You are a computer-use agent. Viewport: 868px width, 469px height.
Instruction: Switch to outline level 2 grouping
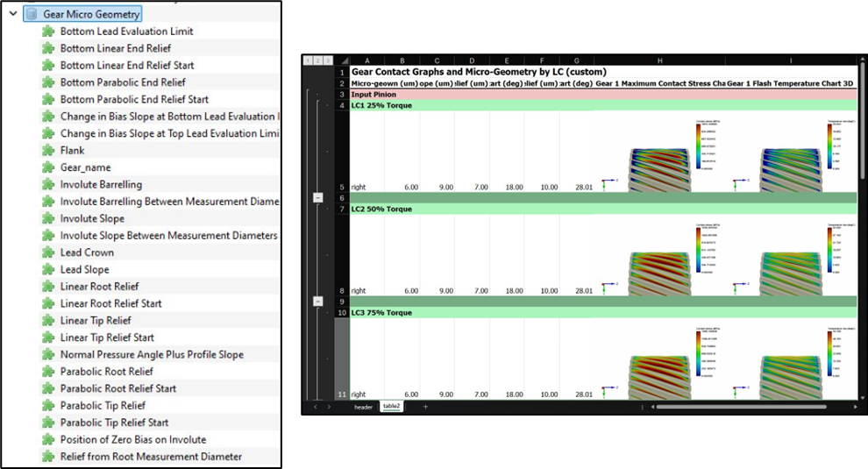click(x=317, y=60)
